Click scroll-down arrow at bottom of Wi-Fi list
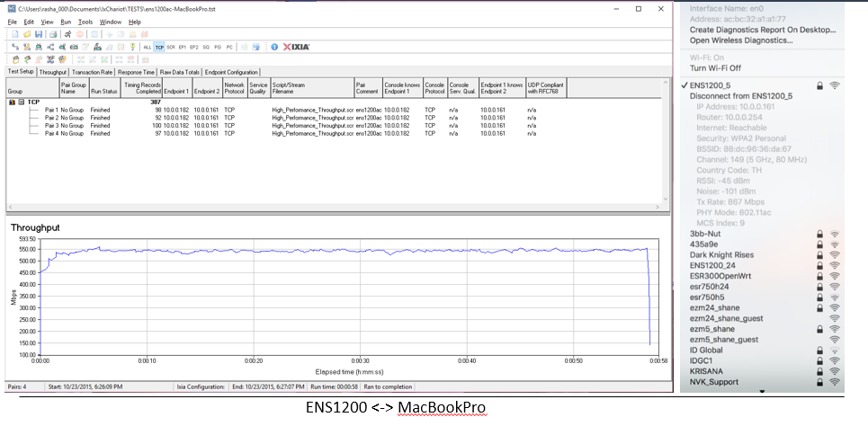The width and height of the screenshot is (868, 426). coord(762,391)
